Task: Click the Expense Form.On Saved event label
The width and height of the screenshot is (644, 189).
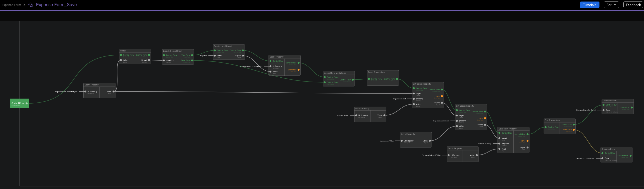Action: point(586,110)
